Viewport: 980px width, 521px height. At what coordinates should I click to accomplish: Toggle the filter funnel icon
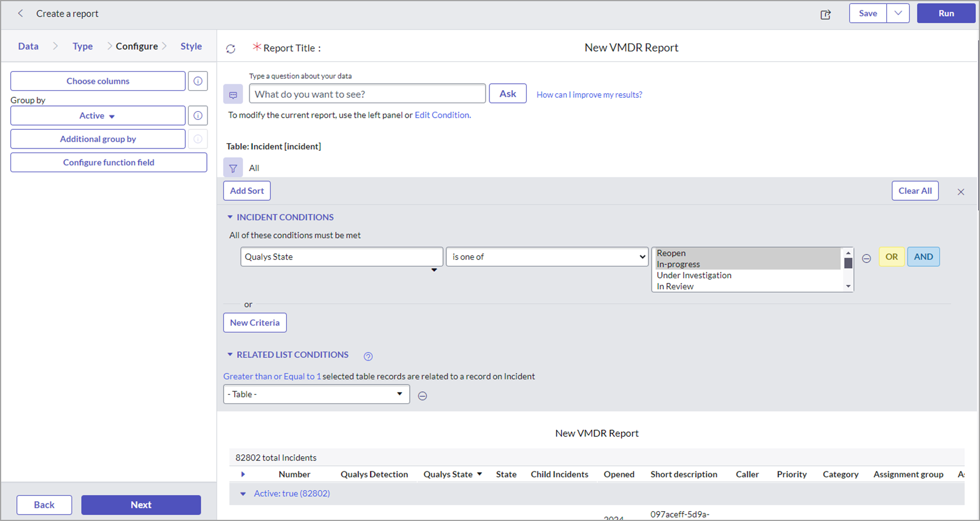tap(233, 168)
